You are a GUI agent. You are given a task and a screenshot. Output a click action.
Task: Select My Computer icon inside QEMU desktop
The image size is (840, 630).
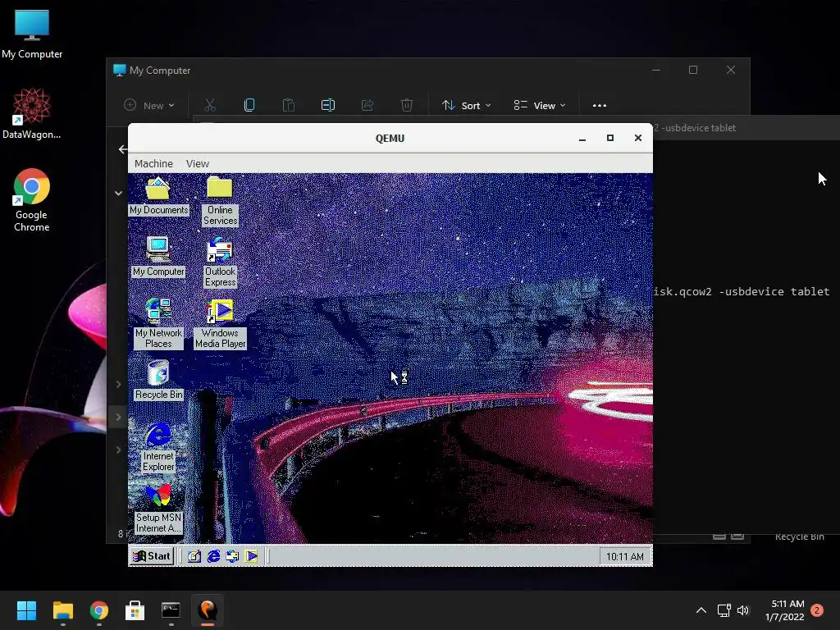coord(158,257)
